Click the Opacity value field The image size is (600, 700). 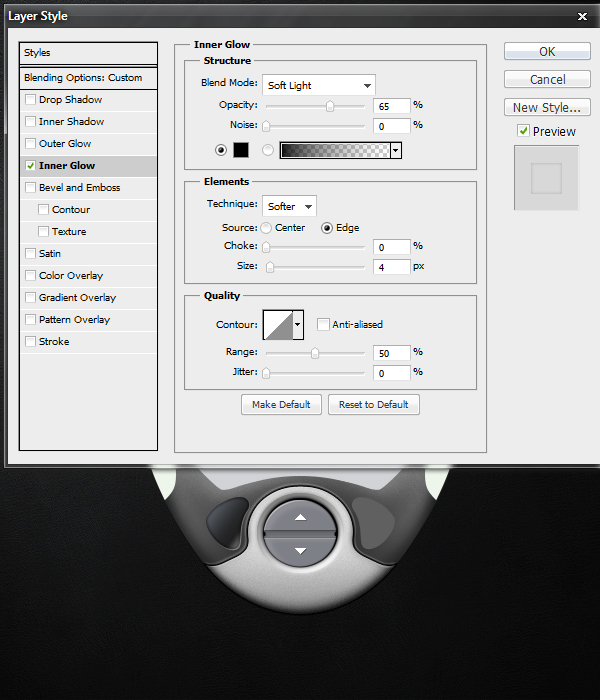(x=392, y=106)
